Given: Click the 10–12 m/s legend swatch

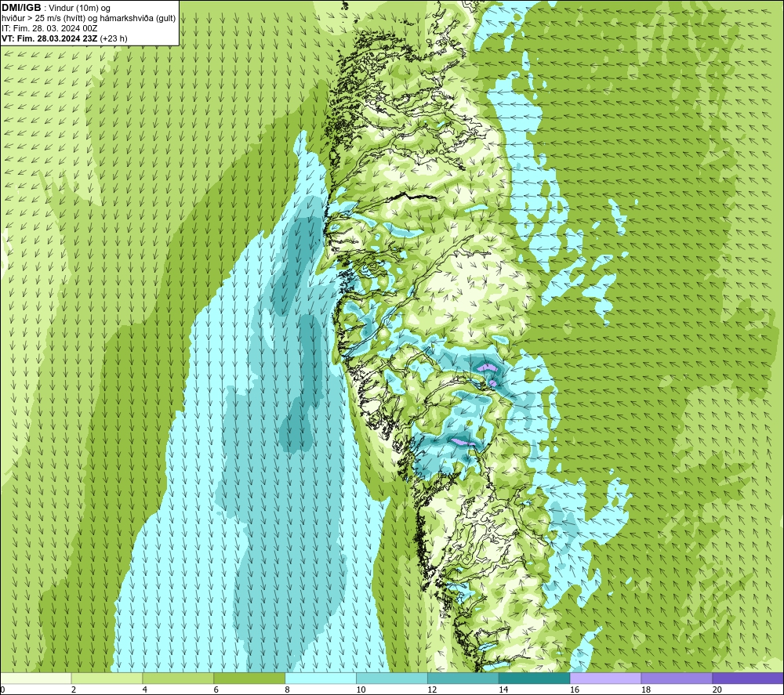Looking at the screenshot, I should 392,678.
